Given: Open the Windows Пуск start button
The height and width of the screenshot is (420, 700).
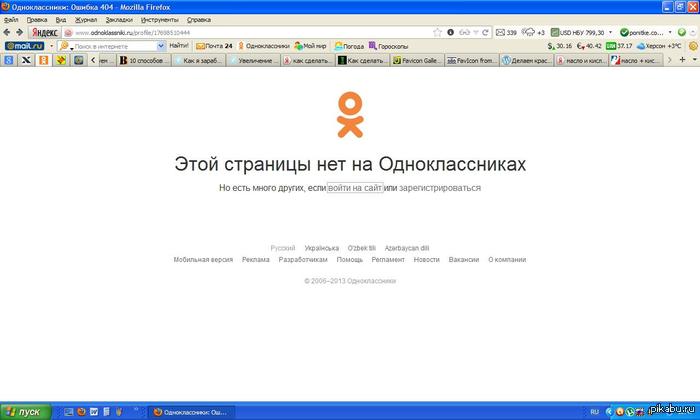Looking at the screenshot, I should click(26, 412).
